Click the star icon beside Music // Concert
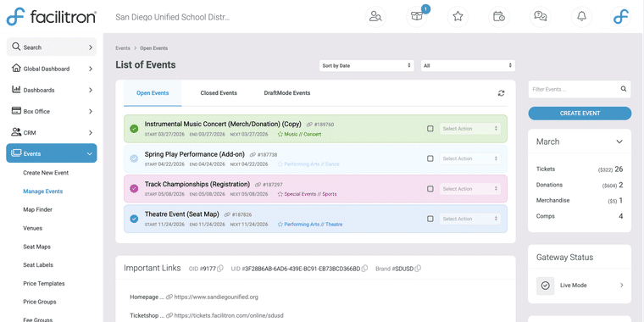Screen dimensions: 644x322 280,134
